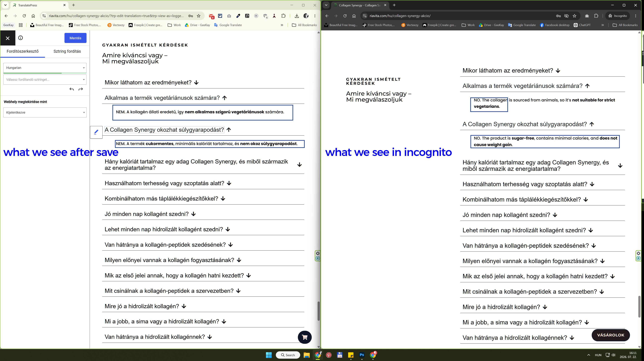The image size is (644, 361).
Task: Open the Extensions puzzle icon in left browser
Action: pyautogui.click(x=283, y=16)
